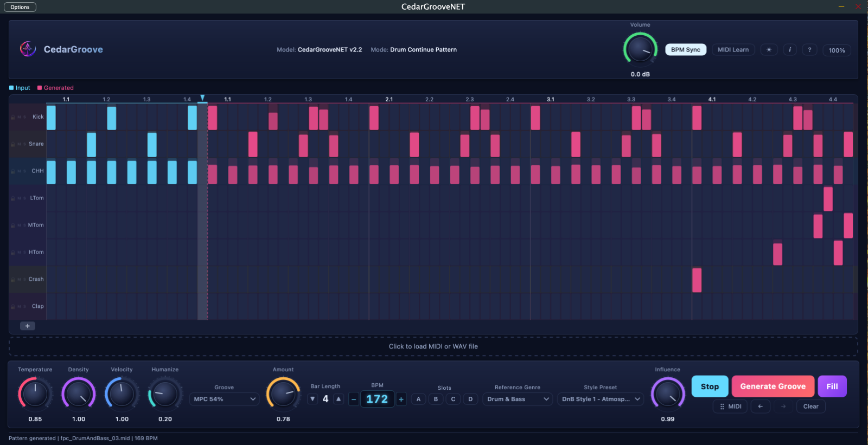
Task: Click the generated Crash note at bar 4.1
Action: tap(697, 280)
